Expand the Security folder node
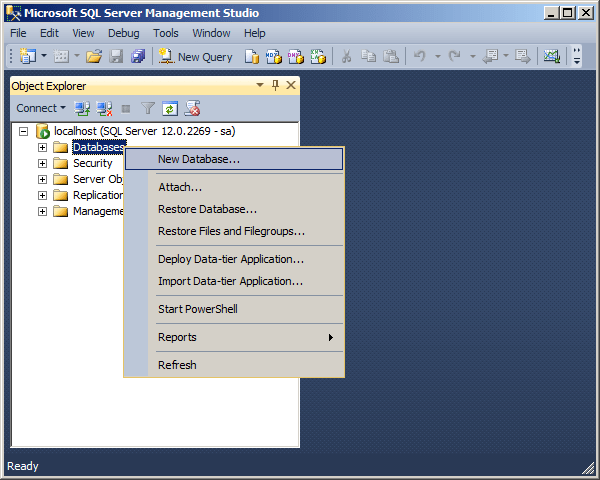Screen dimensions: 600x480 pos(42,163)
